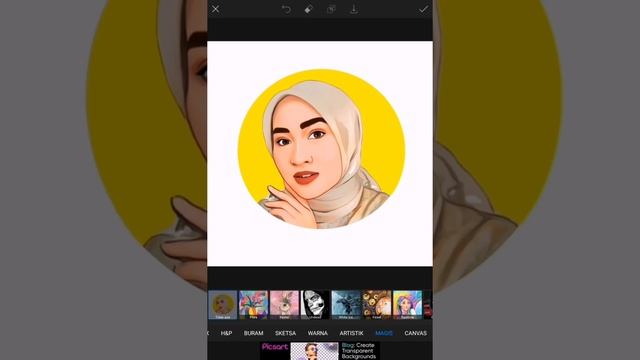Apply effect with the checkmark icon
Image resolution: width=640 pixels, height=360 pixels.
click(x=424, y=9)
